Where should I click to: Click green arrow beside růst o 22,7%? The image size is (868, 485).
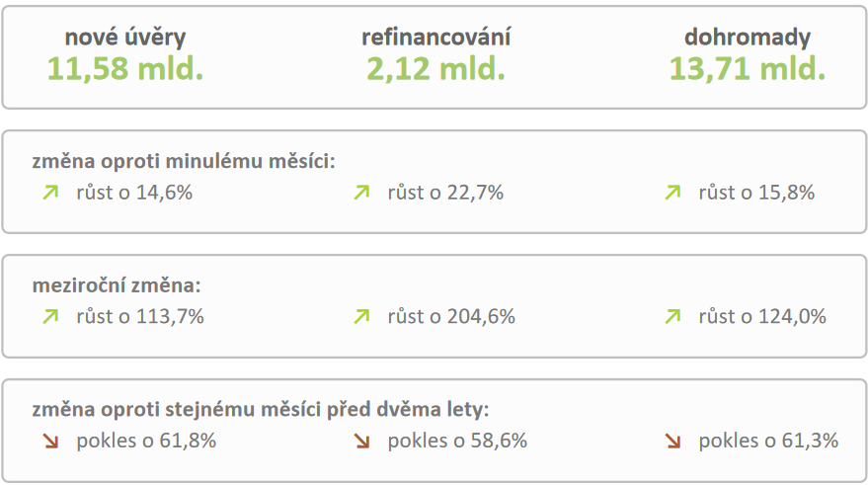(x=361, y=193)
